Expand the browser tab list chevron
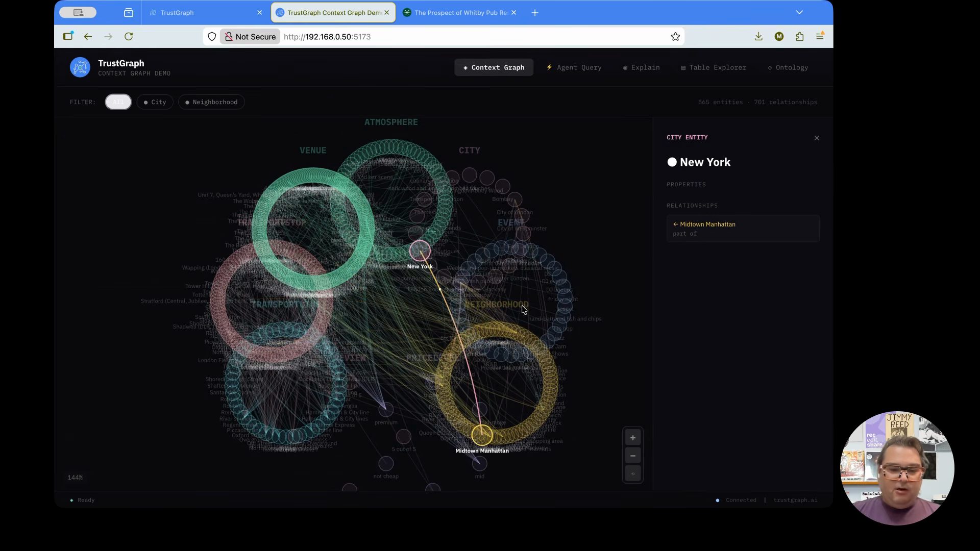The height and width of the screenshot is (551, 980). point(799,12)
